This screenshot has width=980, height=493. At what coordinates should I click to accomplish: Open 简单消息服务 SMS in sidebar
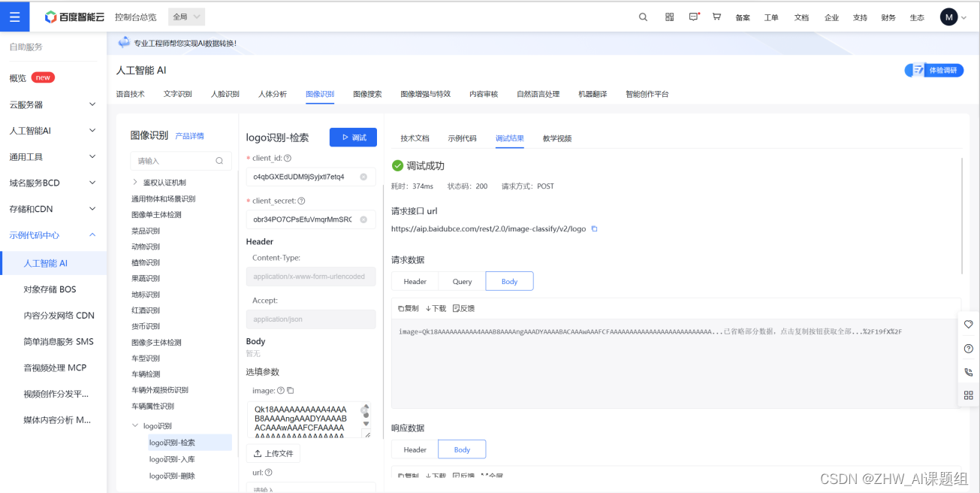tap(59, 341)
